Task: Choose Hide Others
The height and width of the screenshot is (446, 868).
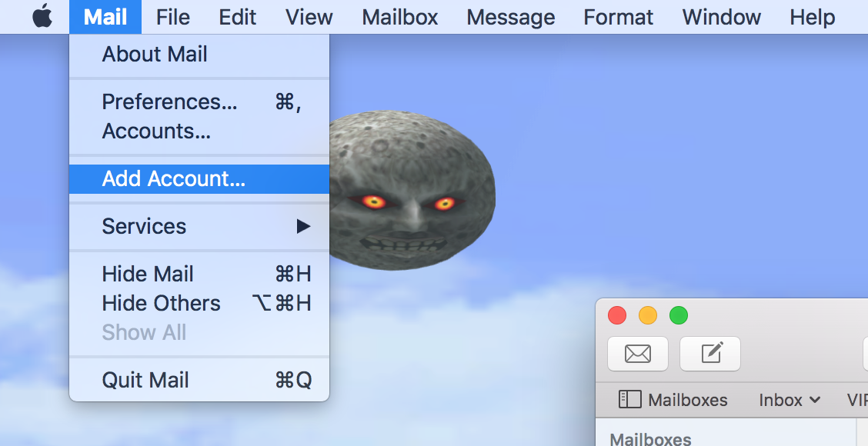Action: coord(199,303)
